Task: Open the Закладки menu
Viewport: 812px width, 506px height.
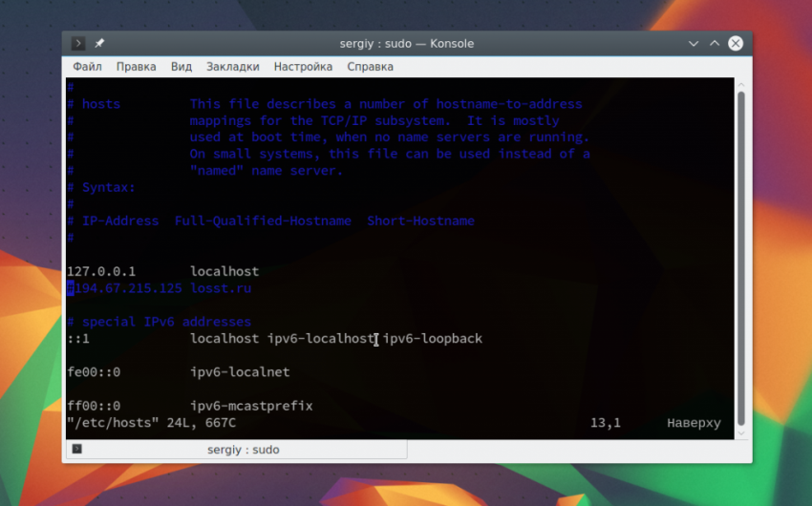Action: pos(232,67)
